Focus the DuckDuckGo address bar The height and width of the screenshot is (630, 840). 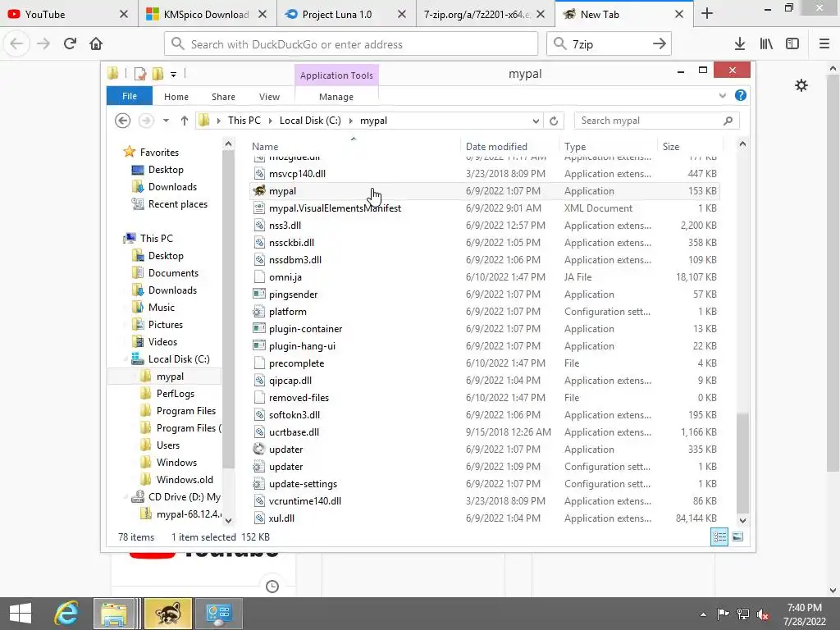[x=351, y=44]
